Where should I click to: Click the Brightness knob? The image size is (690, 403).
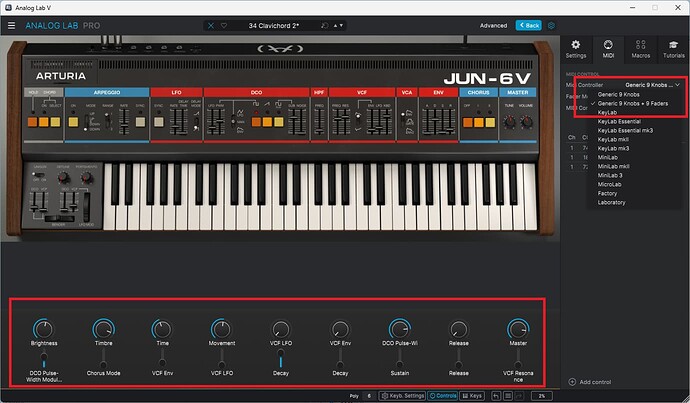coord(43,329)
